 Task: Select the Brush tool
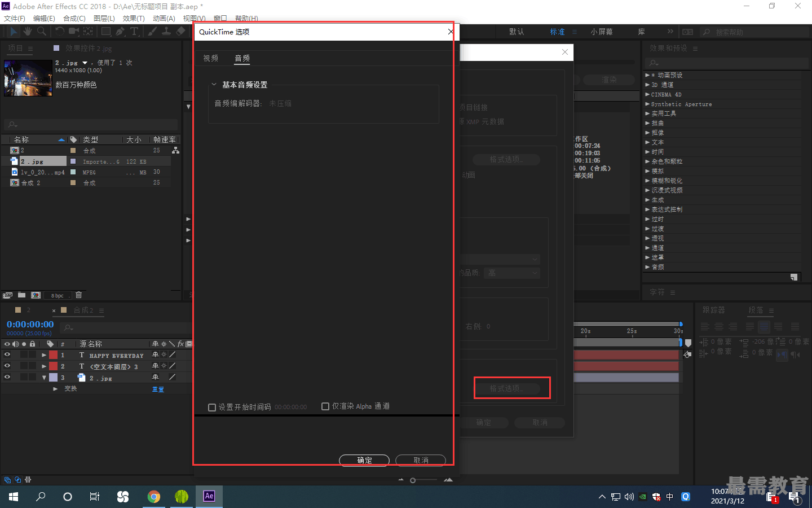(x=152, y=32)
